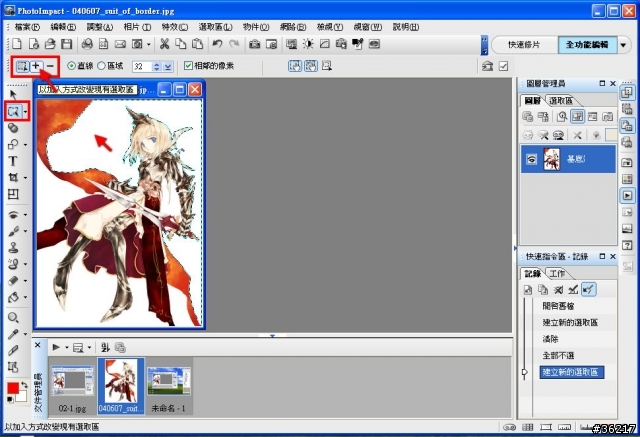
Task: Open the view mode dropdown in document manager
Action: click(89, 348)
